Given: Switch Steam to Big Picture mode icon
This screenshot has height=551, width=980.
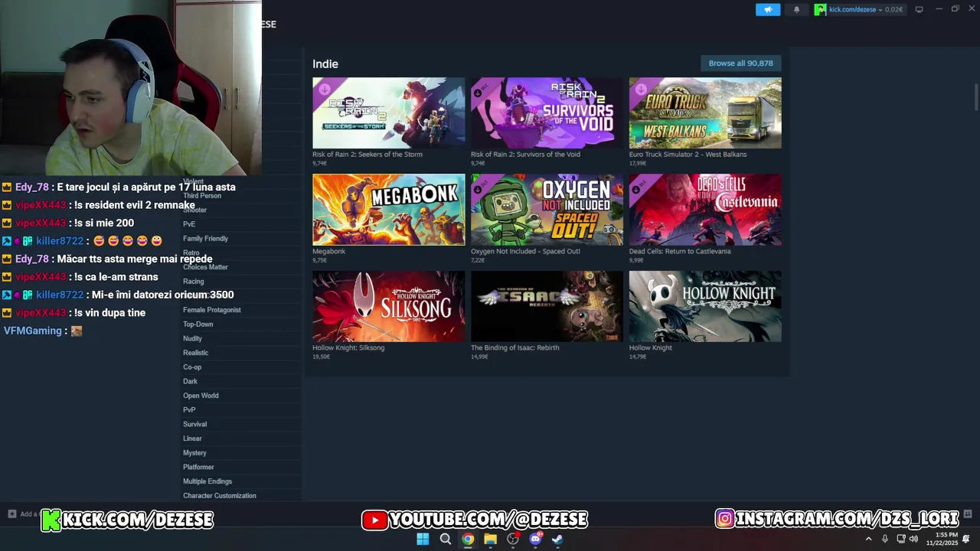Looking at the screenshot, I should [920, 9].
